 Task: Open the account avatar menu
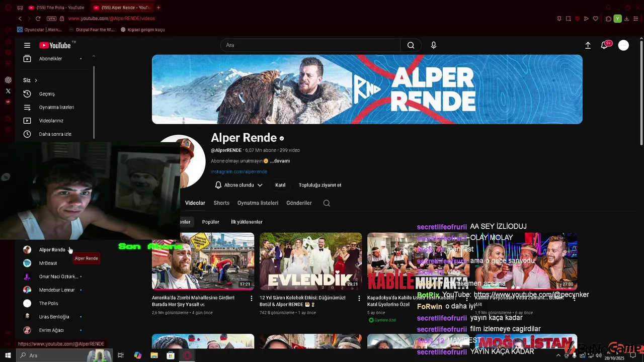point(623,45)
